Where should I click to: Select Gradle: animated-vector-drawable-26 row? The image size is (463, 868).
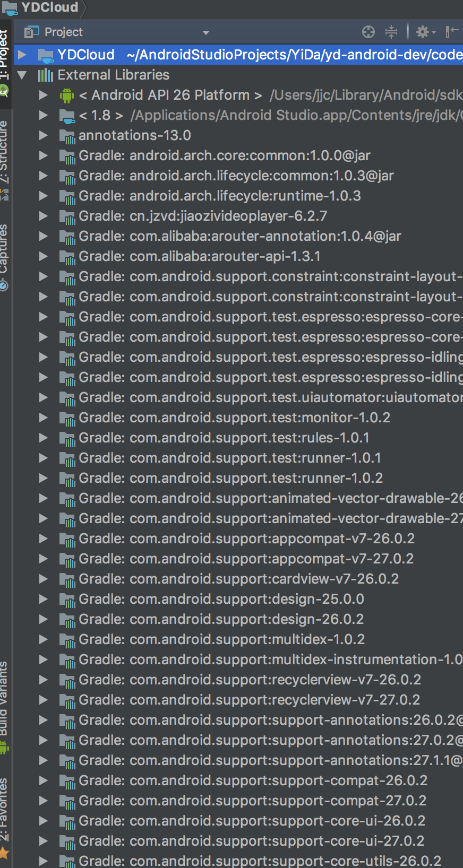[238, 498]
